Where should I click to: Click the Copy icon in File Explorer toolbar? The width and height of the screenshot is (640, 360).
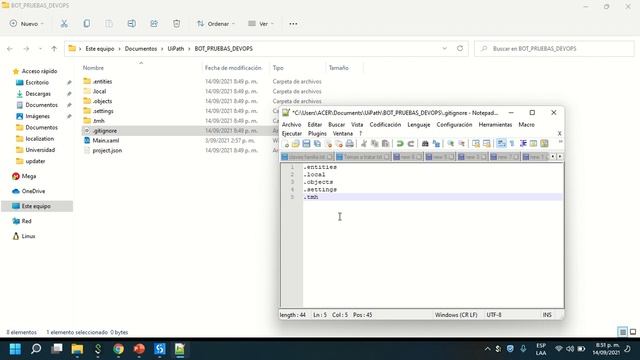(x=87, y=24)
